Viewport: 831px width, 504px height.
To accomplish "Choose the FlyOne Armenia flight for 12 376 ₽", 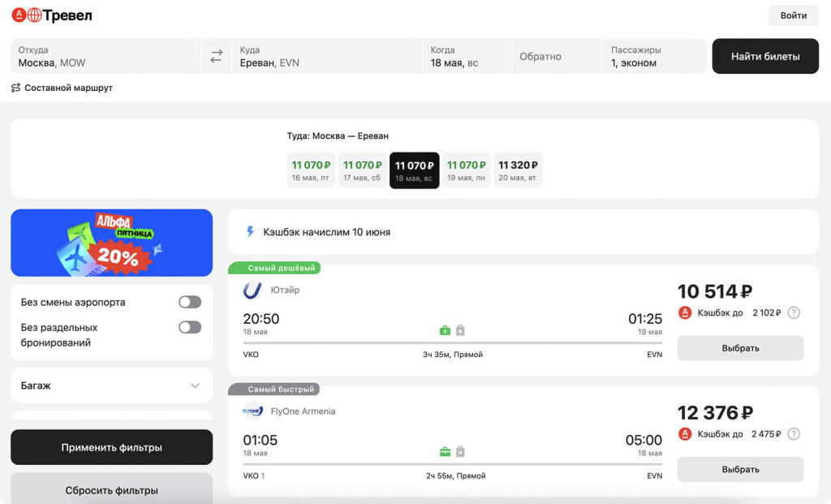I will [740, 470].
